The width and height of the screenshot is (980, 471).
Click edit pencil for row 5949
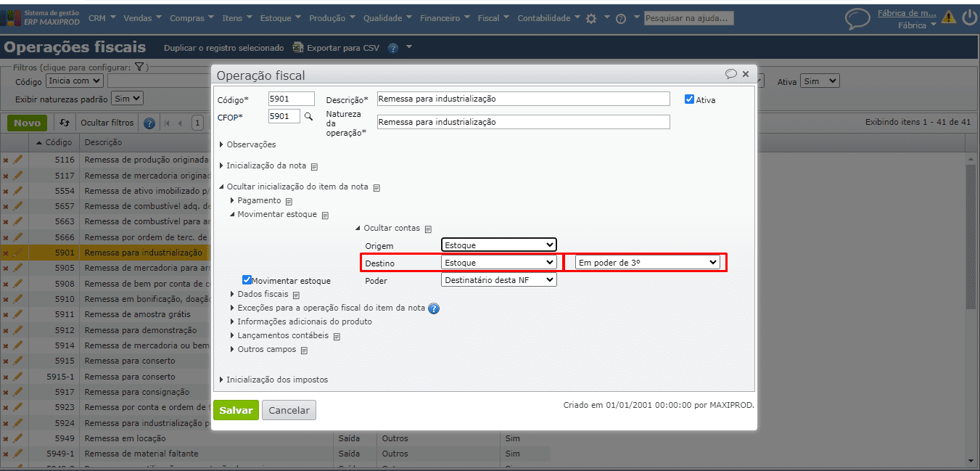point(18,438)
